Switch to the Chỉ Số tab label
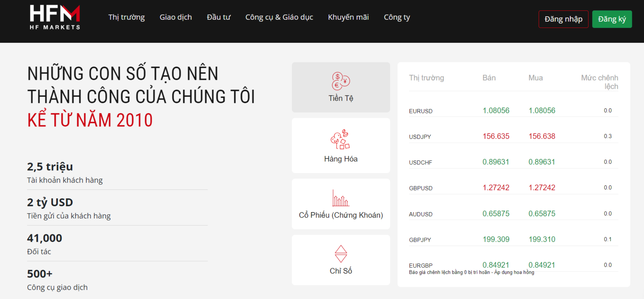Screen dimensions: 644x299 tap(341, 271)
